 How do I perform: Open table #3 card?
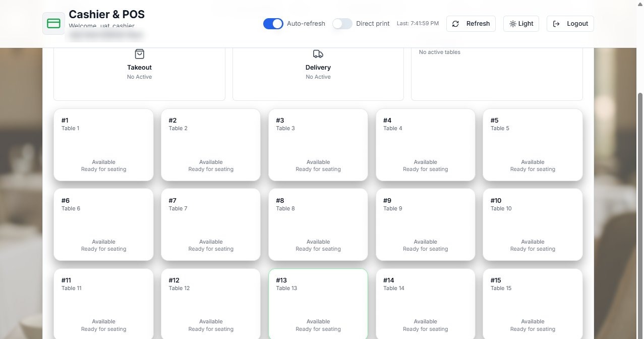pos(318,145)
